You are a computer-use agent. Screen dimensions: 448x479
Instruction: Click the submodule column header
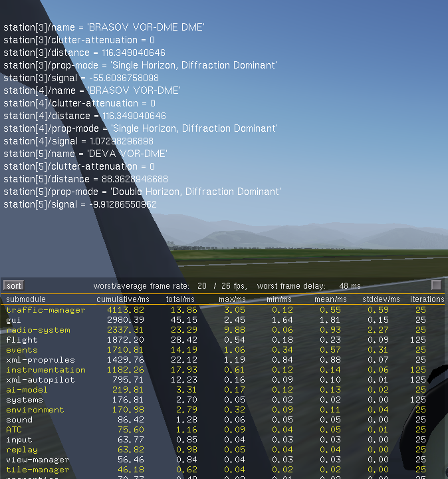tap(26, 299)
